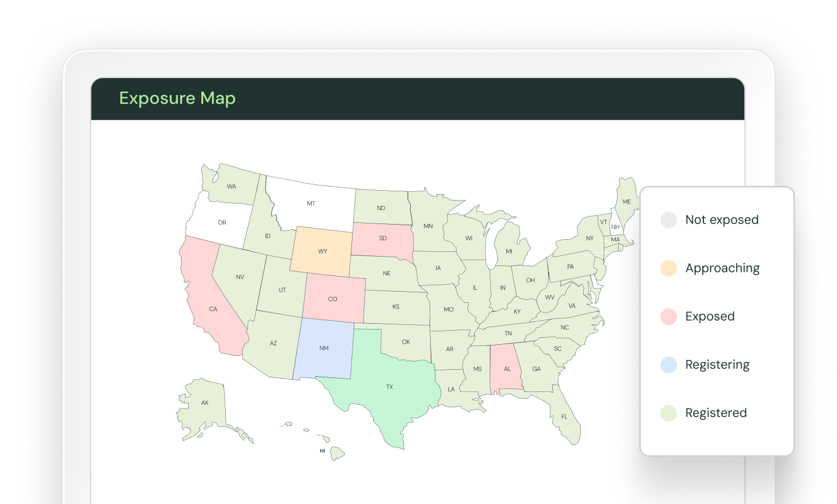Click the pink Exposed legend swatch
This screenshot has width=837, height=504.
(668, 316)
